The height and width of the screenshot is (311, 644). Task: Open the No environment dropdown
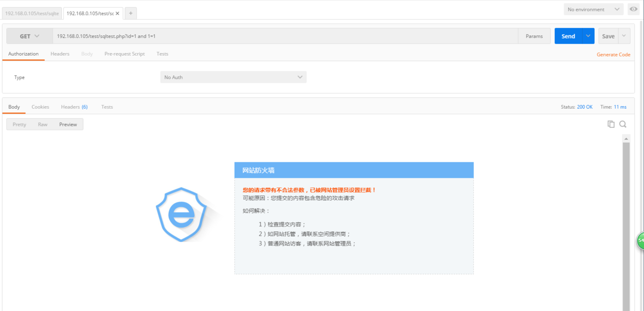(594, 9)
